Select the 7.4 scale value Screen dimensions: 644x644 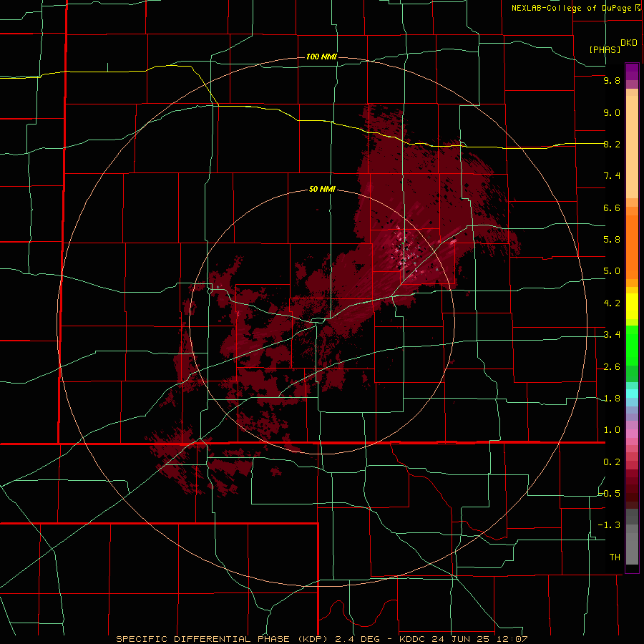click(612, 176)
